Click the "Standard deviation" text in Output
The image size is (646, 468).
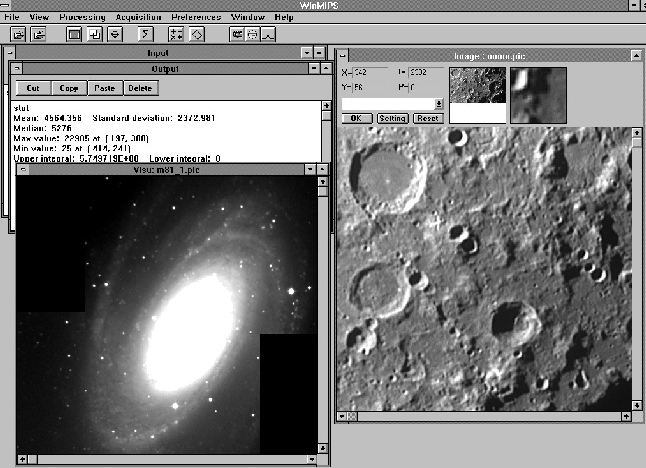point(154,118)
